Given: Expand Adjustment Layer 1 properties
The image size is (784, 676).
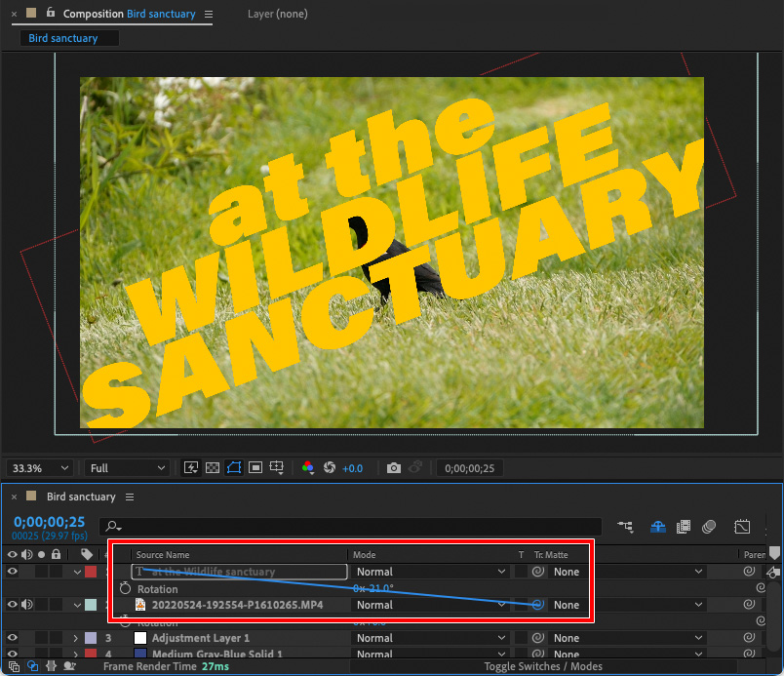Looking at the screenshot, I should [76, 638].
